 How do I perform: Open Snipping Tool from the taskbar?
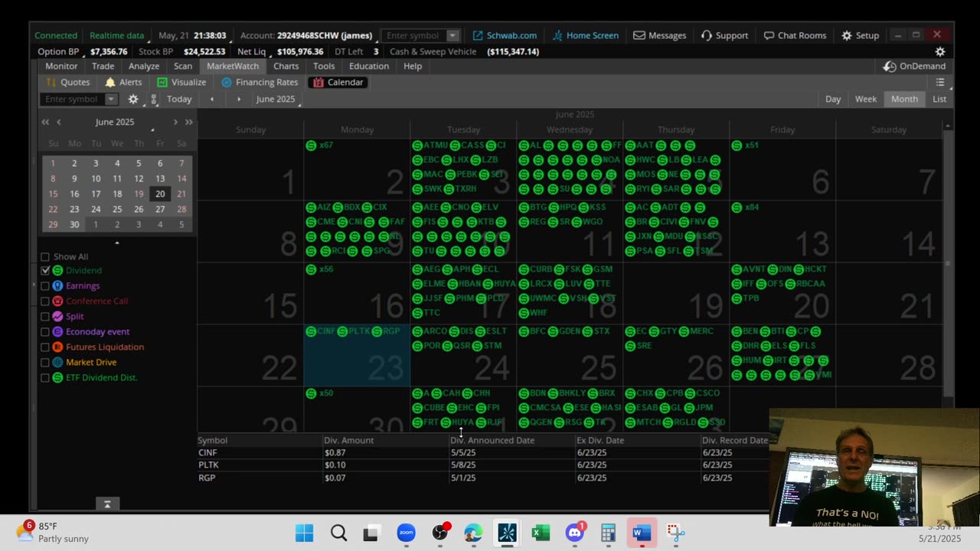675,533
